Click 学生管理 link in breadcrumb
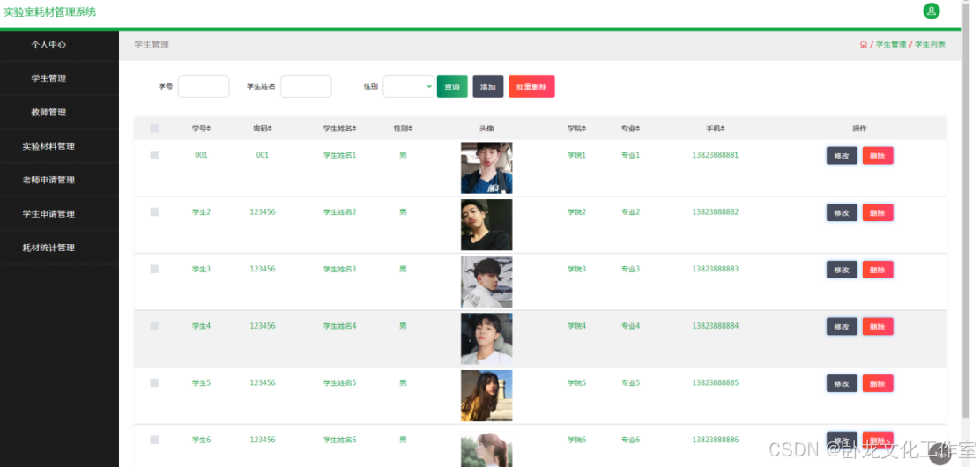Image resolution: width=980 pixels, height=467 pixels. [x=891, y=45]
